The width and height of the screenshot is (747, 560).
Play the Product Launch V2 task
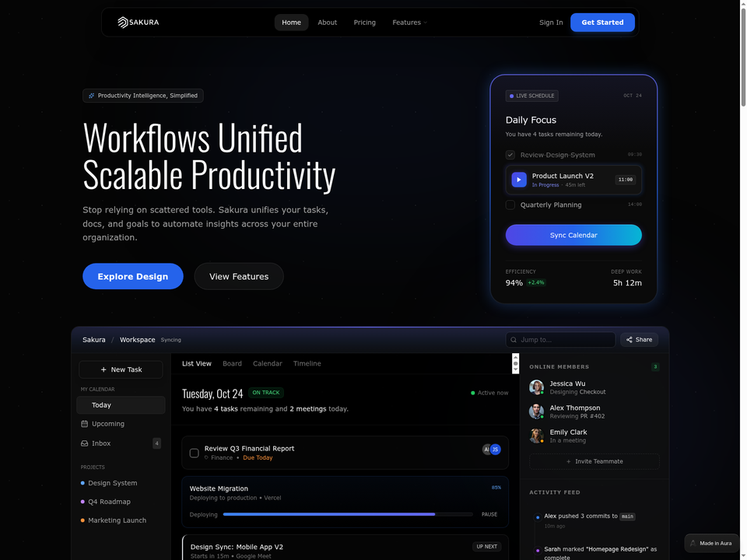(x=519, y=180)
